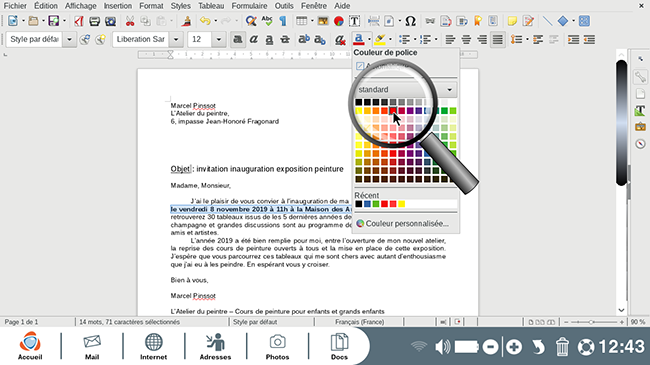Viewport: 650px width, 365px height.
Task: Click the blue diamond basic shapes icon
Action: coord(563,21)
